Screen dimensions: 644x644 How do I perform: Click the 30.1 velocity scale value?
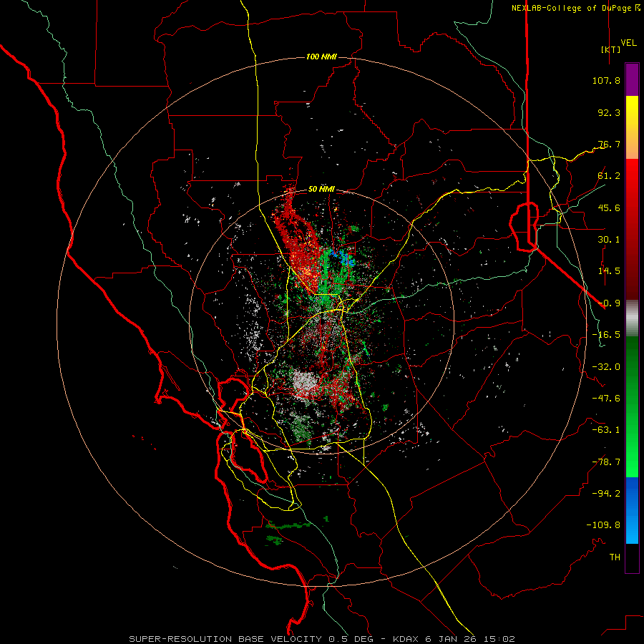(609, 240)
